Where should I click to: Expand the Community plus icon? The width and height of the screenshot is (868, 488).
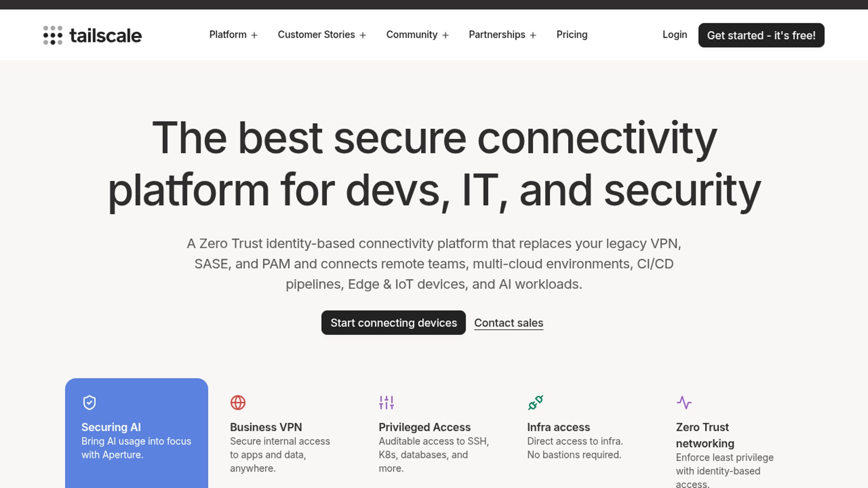pyautogui.click(x=445, y=35)
